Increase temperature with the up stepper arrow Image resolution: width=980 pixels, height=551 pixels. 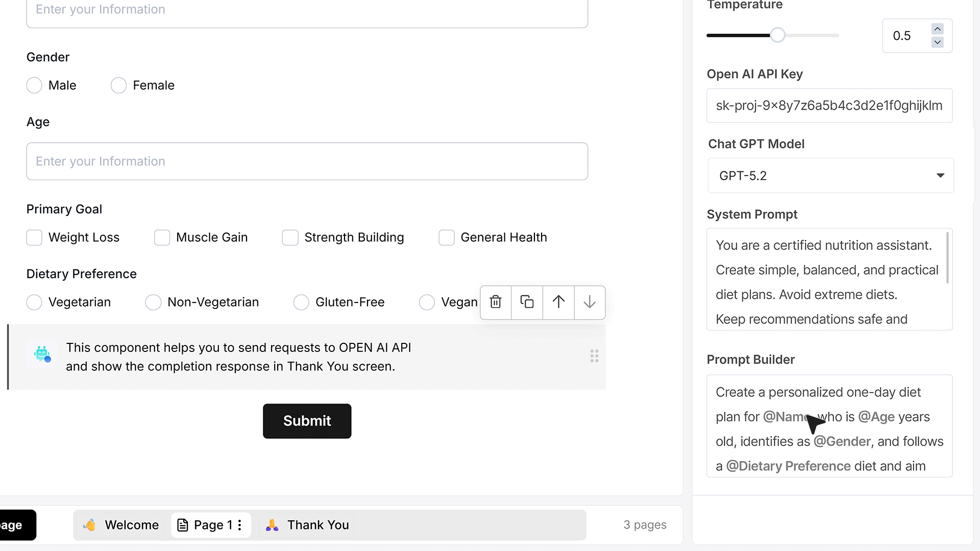click(x=937, y=29)
